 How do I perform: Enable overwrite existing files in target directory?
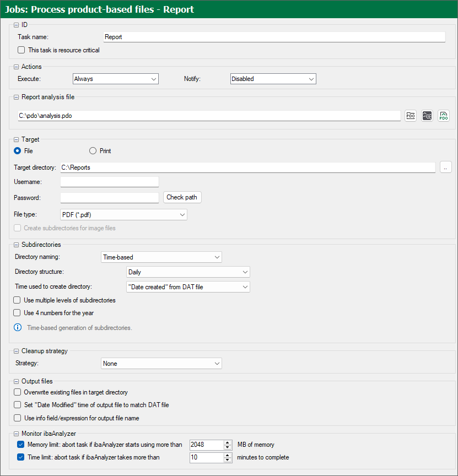(17, 392)
